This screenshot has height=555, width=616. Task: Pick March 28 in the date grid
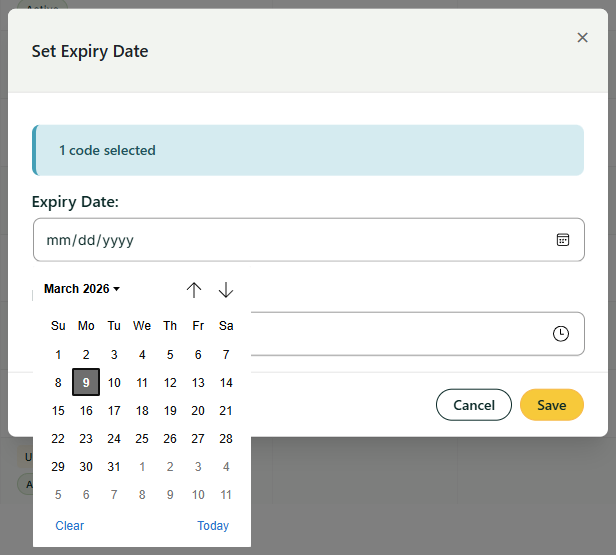226,439
